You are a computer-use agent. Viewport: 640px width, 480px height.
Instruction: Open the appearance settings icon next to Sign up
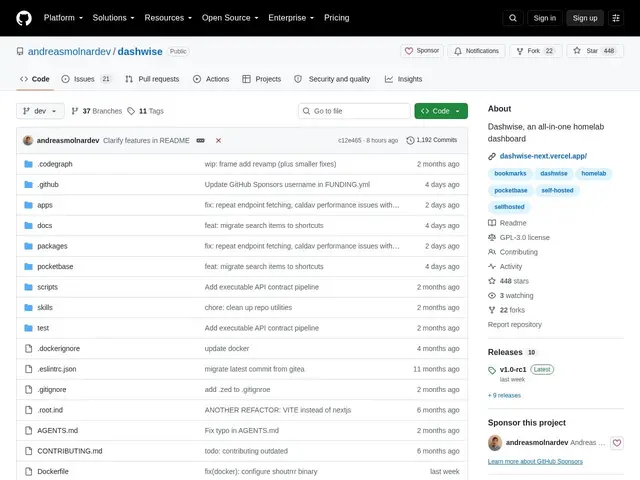tap(616, 18)
